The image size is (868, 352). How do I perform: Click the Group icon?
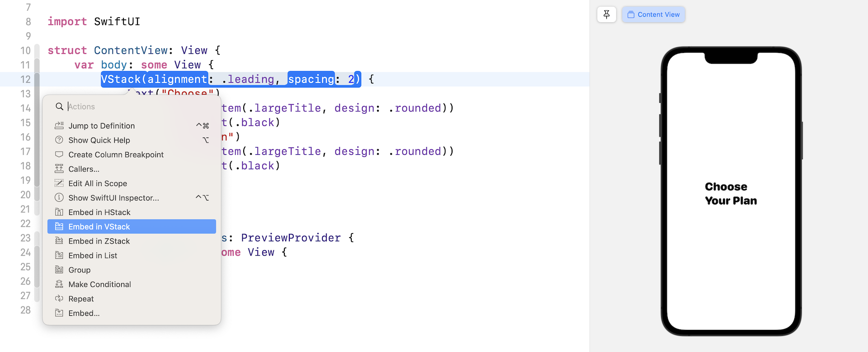pyautogui.click(x=59, y=270)
